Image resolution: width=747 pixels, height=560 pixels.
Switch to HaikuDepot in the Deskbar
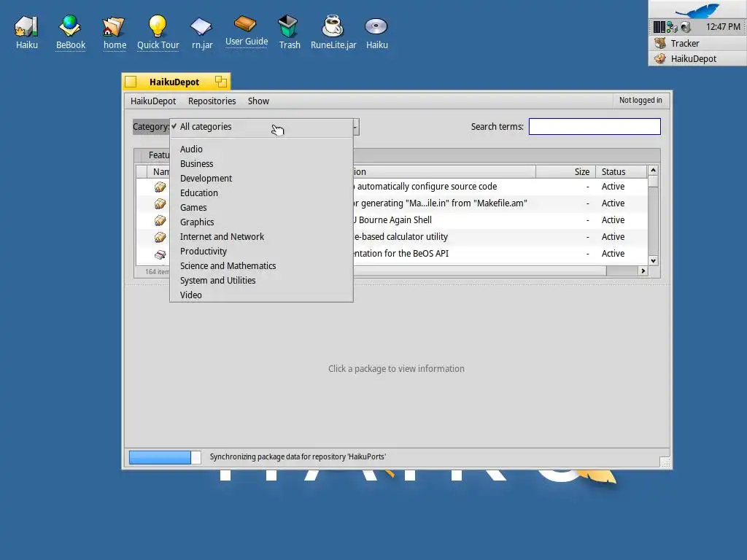(697, 58)
